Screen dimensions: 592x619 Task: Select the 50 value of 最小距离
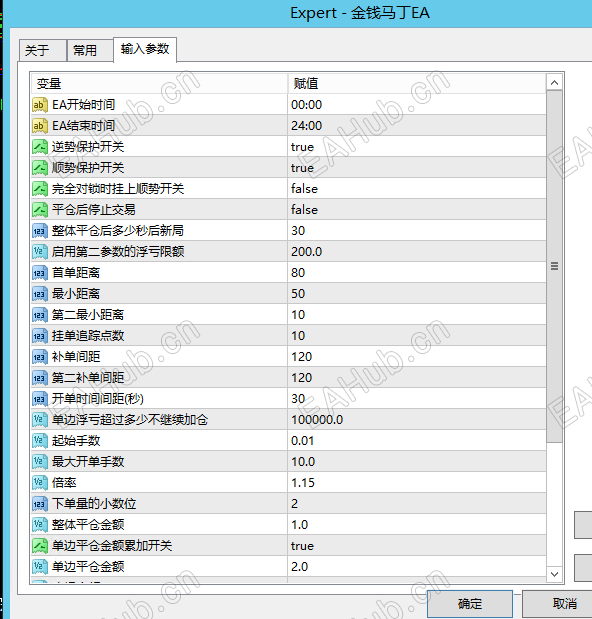[x=417, y=294]
